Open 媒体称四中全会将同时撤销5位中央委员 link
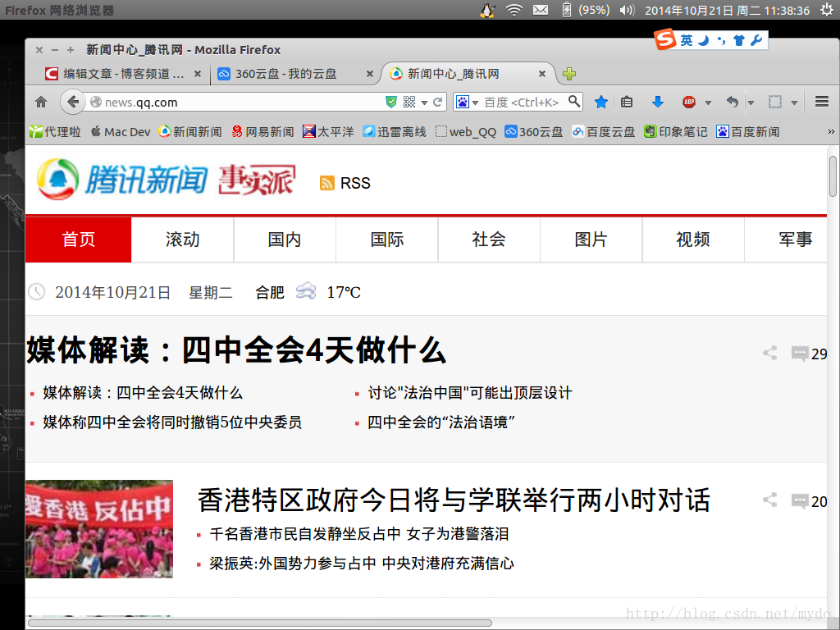Image resolution: width=840 pixels, height=630 pixels. [172, 422]
